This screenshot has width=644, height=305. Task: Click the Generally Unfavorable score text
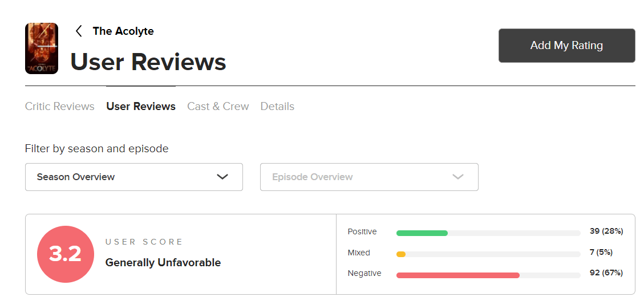click(x=163, y=263)
